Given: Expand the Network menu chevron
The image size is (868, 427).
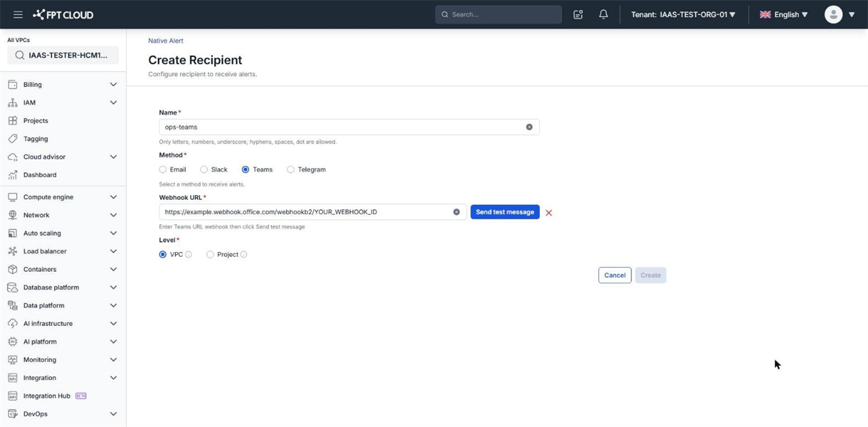Looking at the screenshot, I should pos(113,216).
